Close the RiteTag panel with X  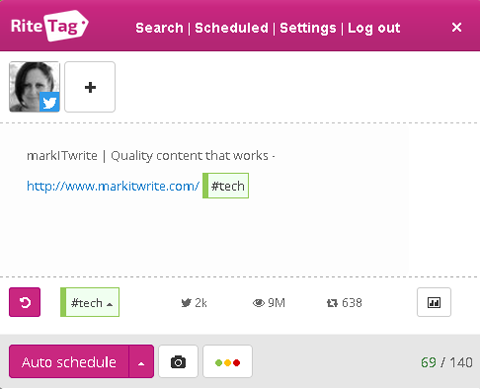456,27
